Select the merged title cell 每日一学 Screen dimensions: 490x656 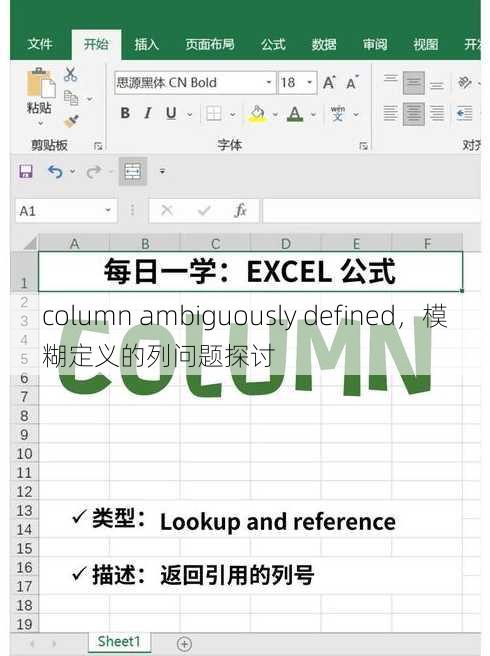pyautogui.click(x=250, y=272)
